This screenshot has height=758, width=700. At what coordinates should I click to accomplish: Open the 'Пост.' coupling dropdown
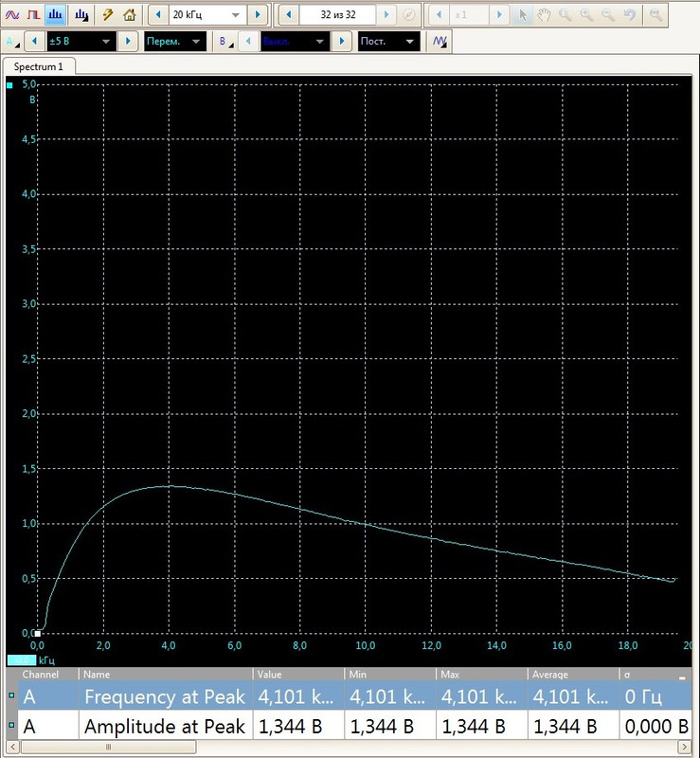click(388, 41)
